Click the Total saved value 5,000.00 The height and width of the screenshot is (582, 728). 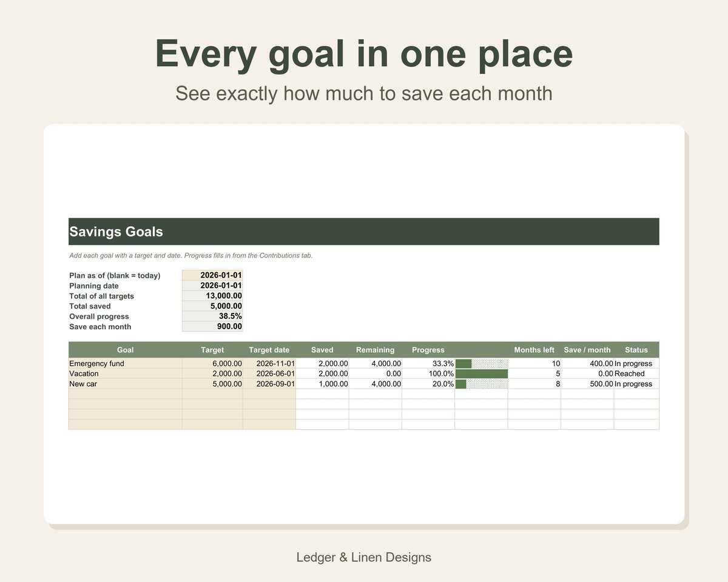point(212,306)
